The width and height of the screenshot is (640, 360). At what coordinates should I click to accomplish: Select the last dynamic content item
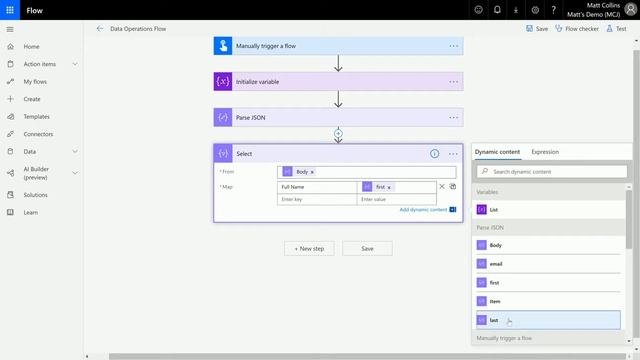point(549,320)
